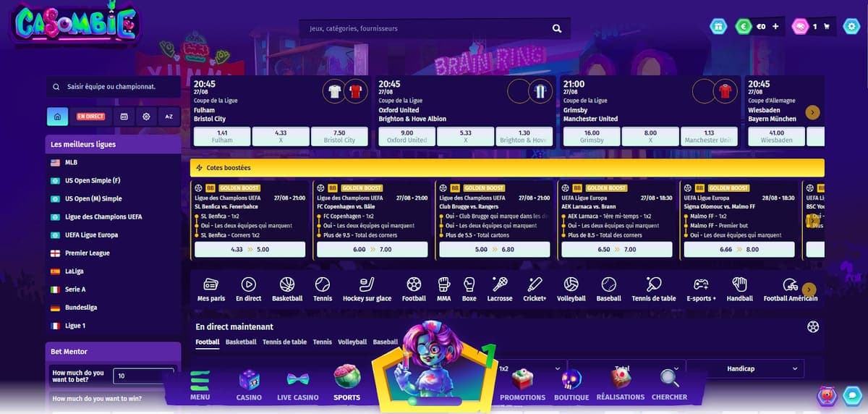868x414 pixels.
Task: Toggle the EN DIRECT live filter
Action: point(91,117)
